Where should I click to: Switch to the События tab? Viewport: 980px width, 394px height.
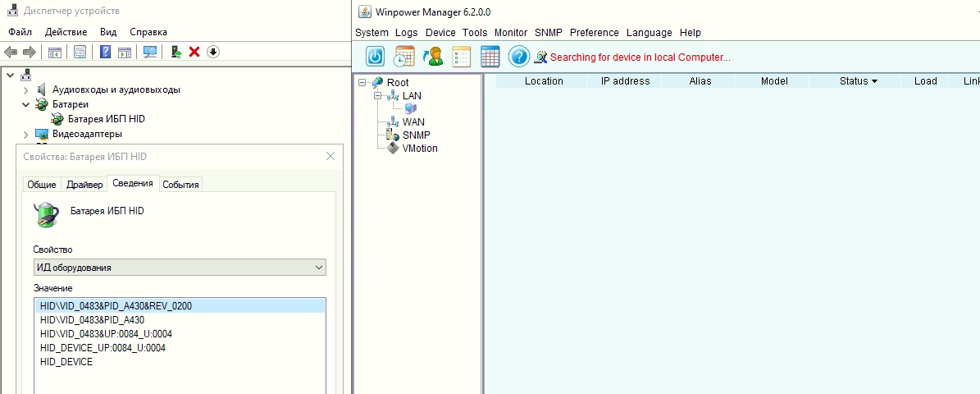[180, 185]
